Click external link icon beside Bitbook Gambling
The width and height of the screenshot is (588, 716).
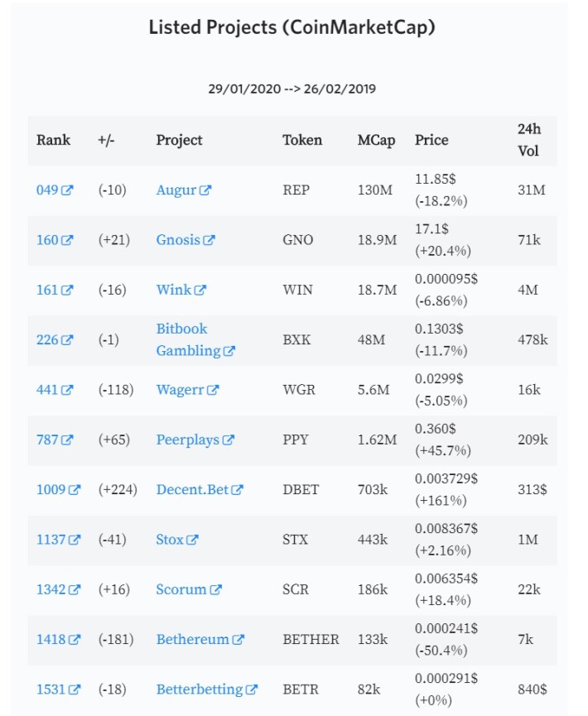click(x=229, y=351)
